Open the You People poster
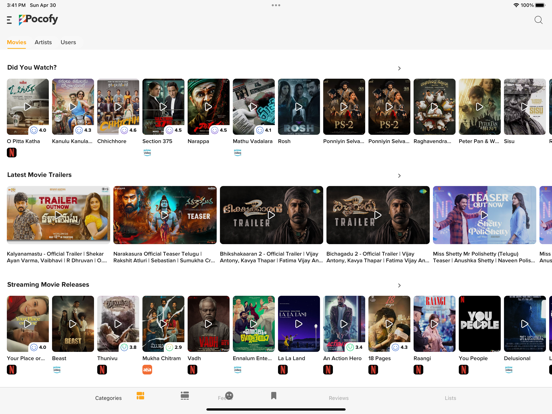The height and width of the screenshot is (414, 552). 479,324
